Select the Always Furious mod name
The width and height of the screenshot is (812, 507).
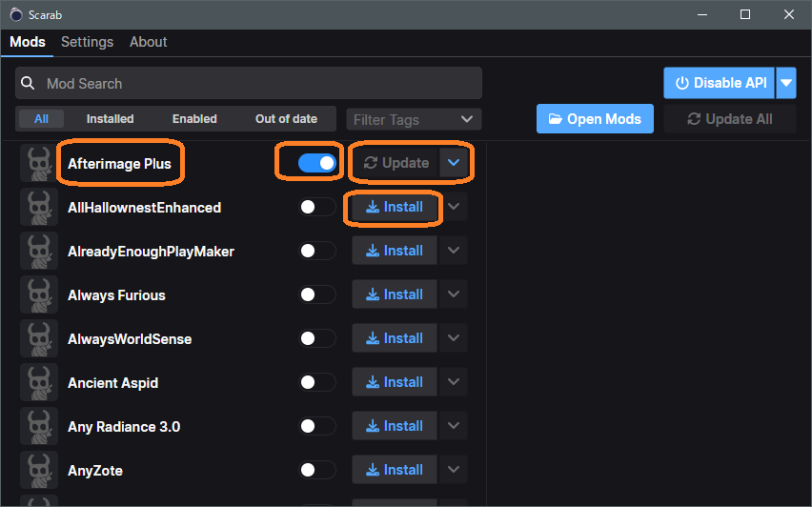(x=116, y=295)
